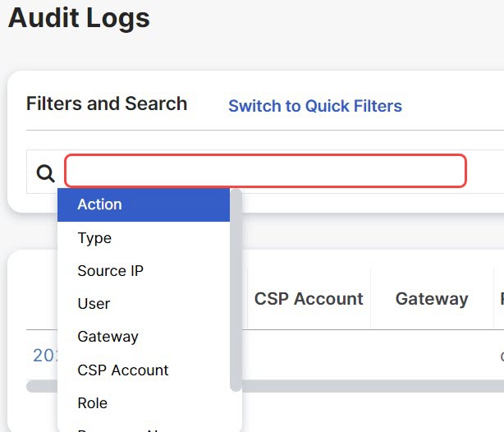Select Action from the filter dropdown
Screen dimensions: 504x432
(x=144, y=205)
